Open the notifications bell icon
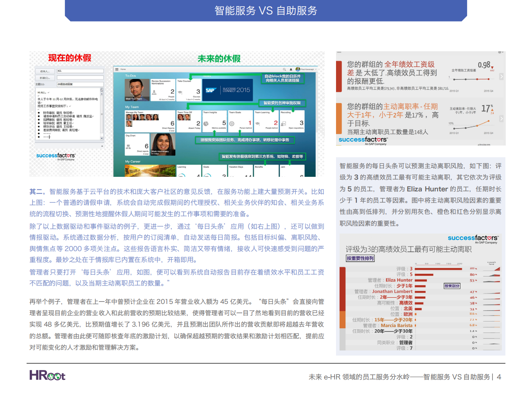The width and height of the screenshot is (532, 399). point(291,69)
